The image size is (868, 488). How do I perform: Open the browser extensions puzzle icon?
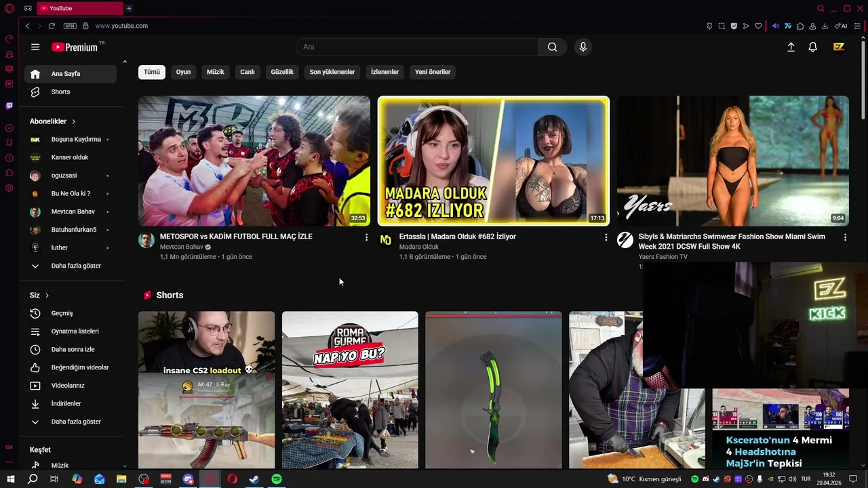[x=800, y=26]
